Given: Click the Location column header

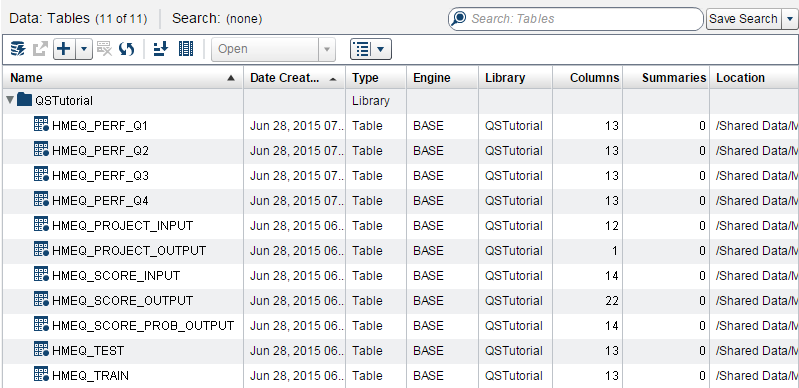Looking at the screenshot, I should pos(754,77).
